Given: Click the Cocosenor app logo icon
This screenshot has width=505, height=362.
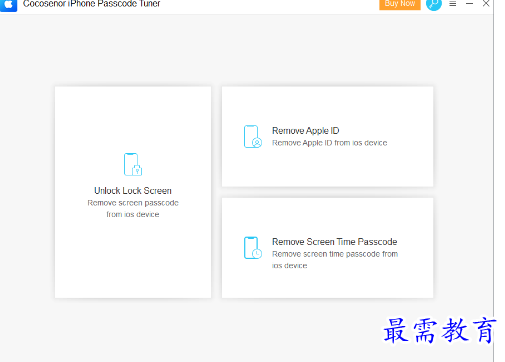Looking at the screenshot, I should [x=8, y=5].
